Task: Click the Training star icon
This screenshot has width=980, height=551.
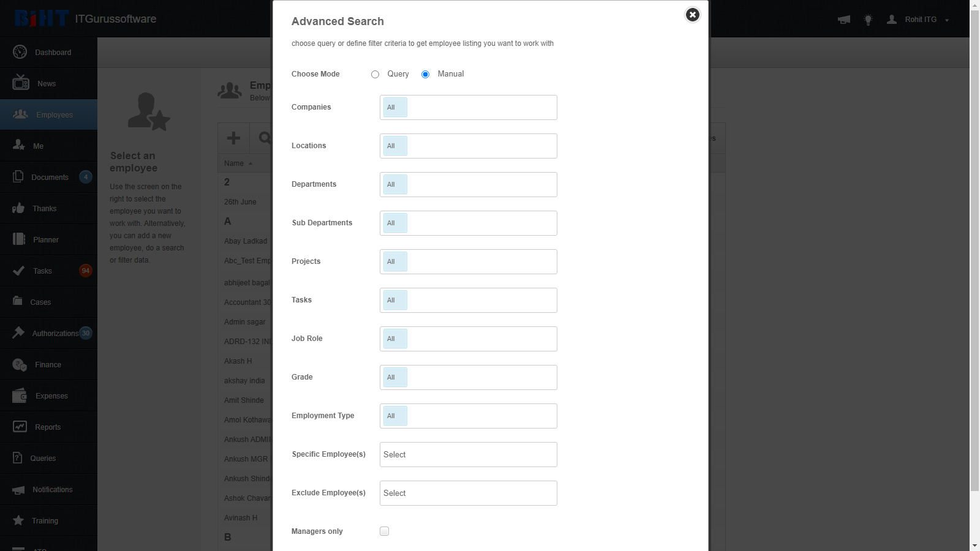Action: point(18,520)
